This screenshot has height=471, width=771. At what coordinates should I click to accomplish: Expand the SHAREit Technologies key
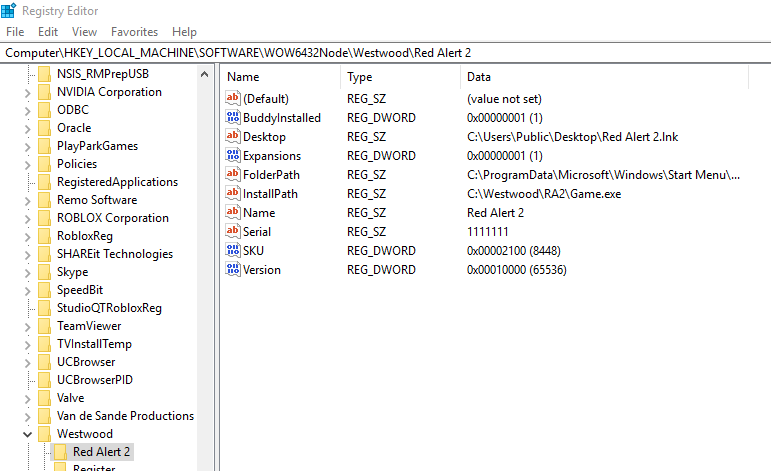click(x=27, y=255)
